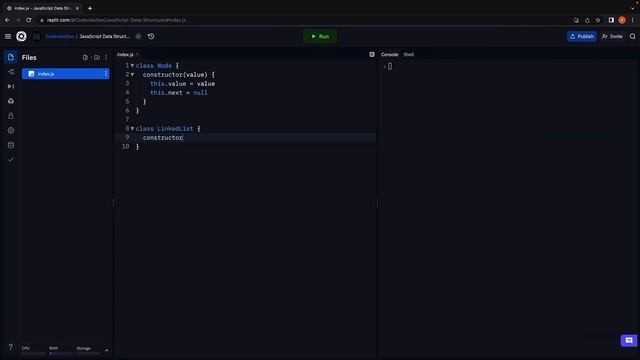Open the browser tab search dropdown
Image resolution: width=640 pixels, height=360 pixels.
632,8
